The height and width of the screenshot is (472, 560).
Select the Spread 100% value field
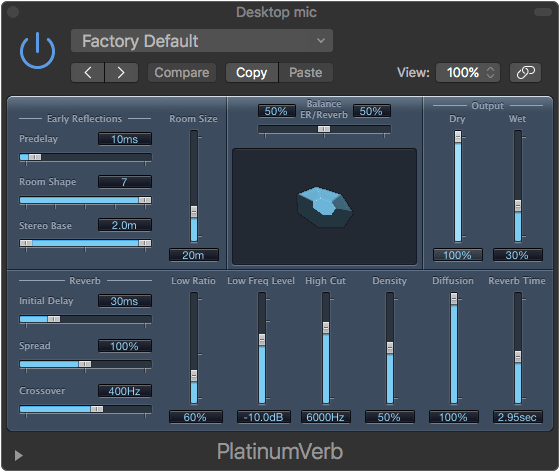tap(125, 346)
